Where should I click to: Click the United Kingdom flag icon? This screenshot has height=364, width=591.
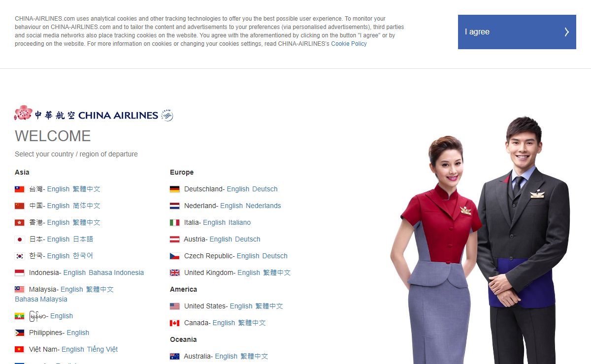tap(175, 273)
